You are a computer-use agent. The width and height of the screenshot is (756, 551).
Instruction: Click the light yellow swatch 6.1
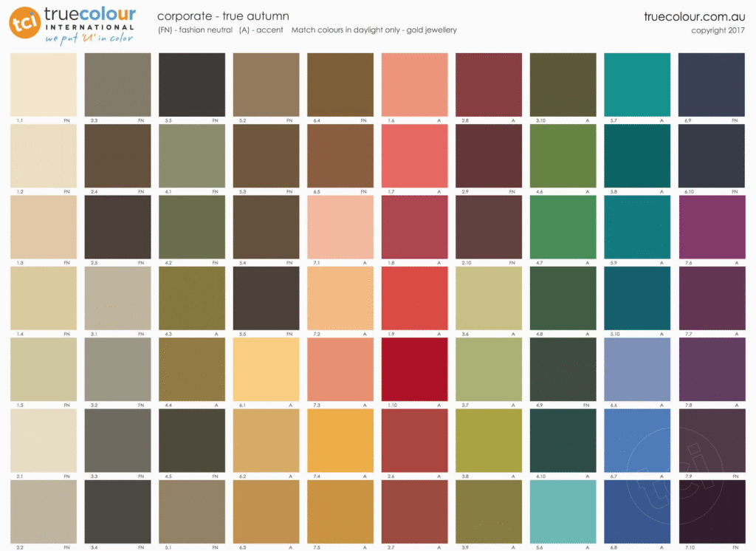point(266,369)
